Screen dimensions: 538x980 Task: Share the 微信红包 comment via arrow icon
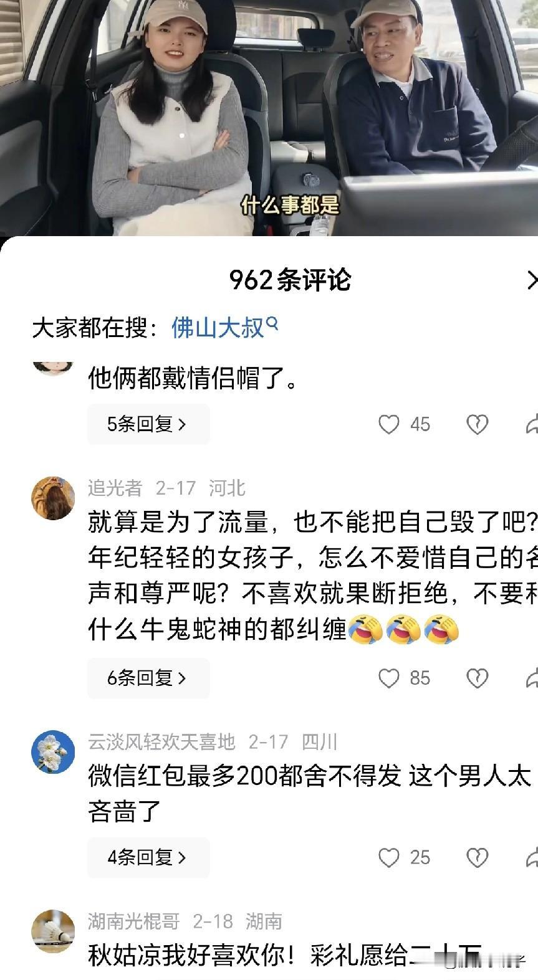click(532, 857)
